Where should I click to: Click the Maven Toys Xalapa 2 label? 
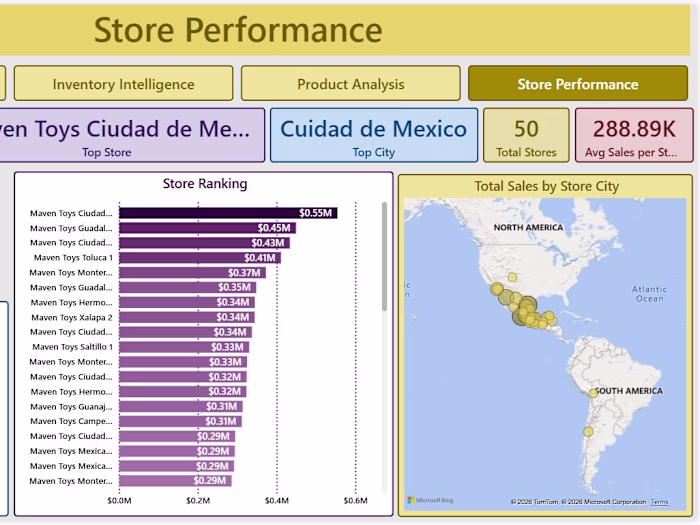pyautogui.click(x=72, y=317)
